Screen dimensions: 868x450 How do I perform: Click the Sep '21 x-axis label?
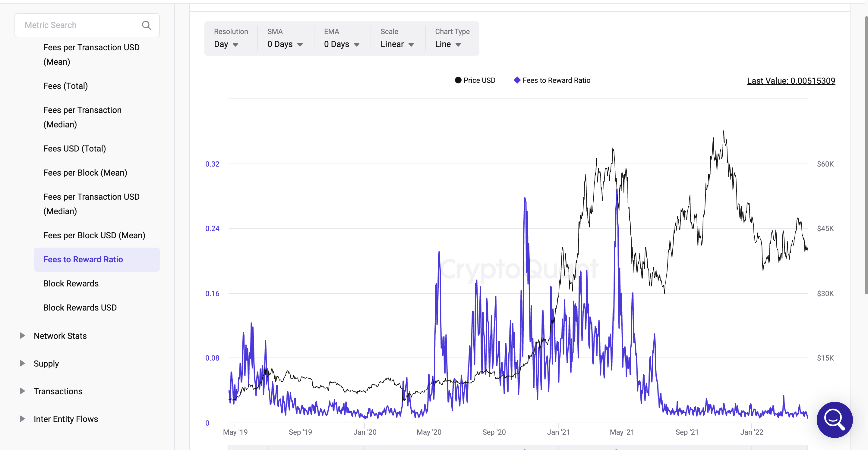(687, 432)
